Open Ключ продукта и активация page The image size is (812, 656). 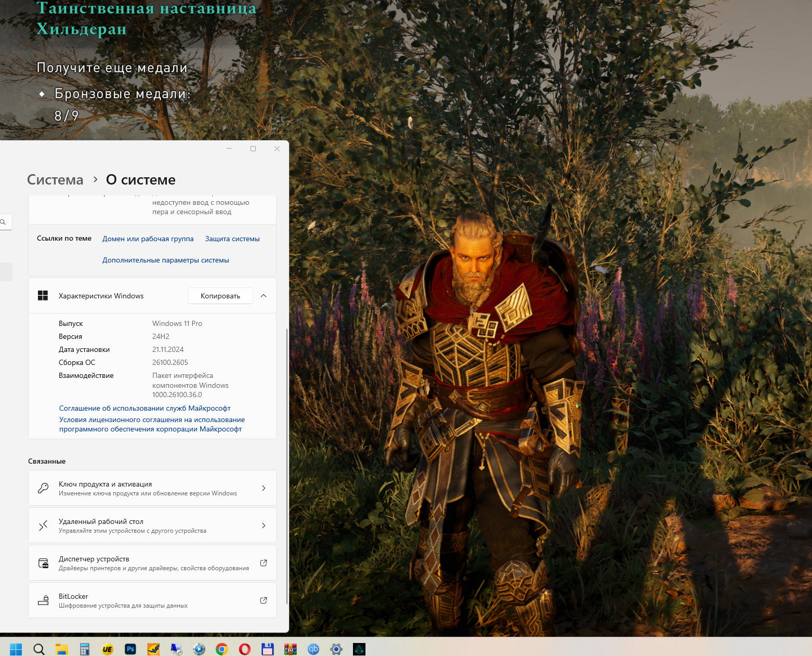[152, 488]
